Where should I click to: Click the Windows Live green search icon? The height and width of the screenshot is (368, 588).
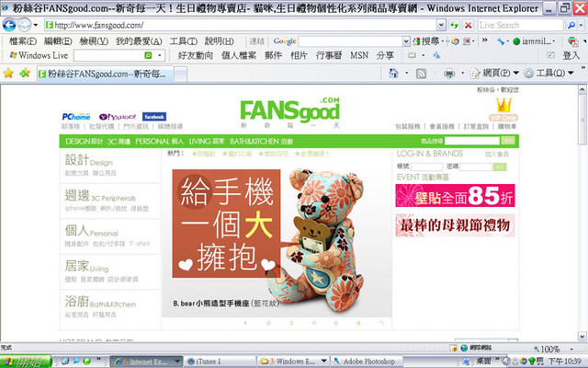click(148, 55)
